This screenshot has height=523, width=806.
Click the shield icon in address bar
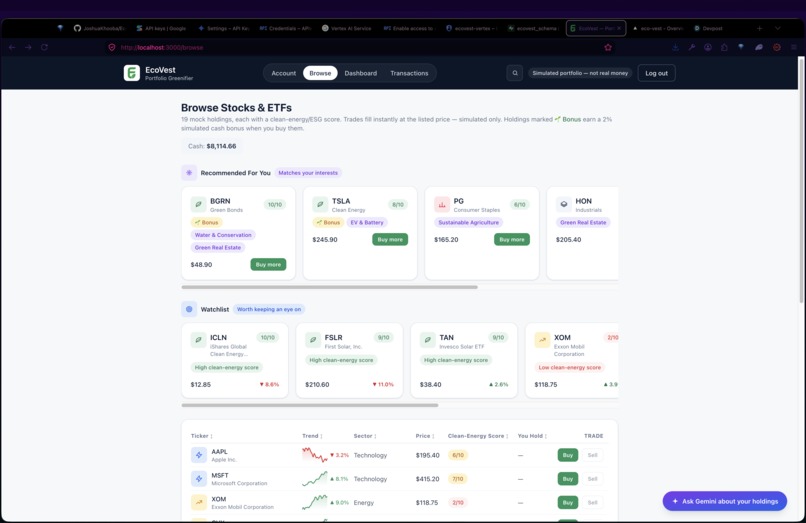coord(112,47)
